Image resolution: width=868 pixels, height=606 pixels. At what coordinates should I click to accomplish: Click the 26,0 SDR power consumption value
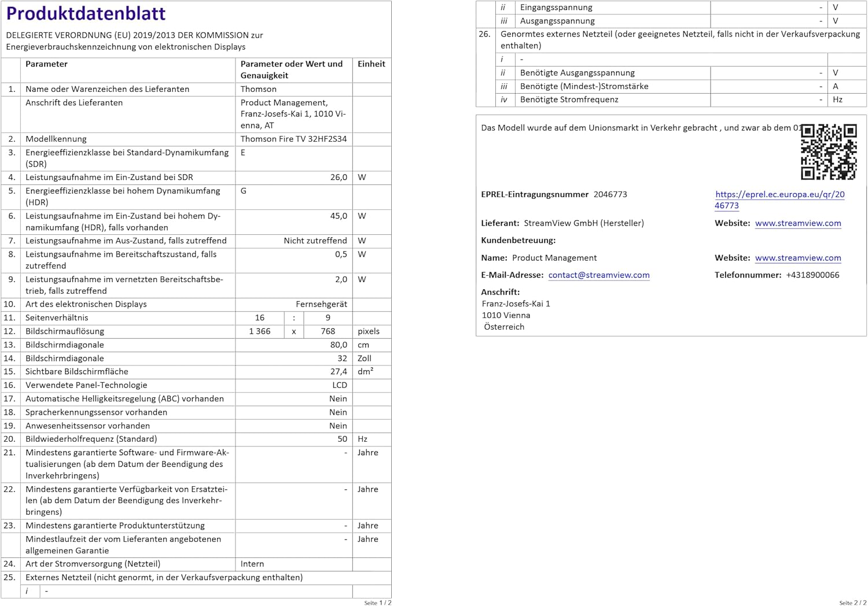click(x=339, y=178)
